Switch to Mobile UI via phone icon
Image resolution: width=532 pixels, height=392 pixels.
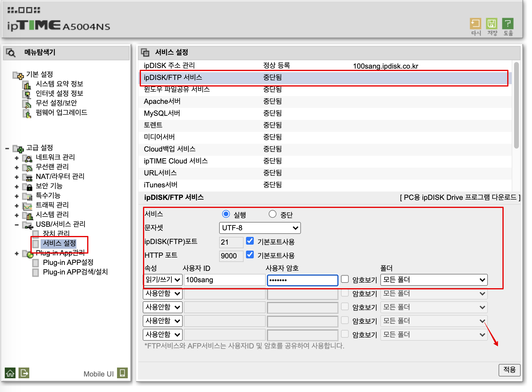click(x=122, y=373)
